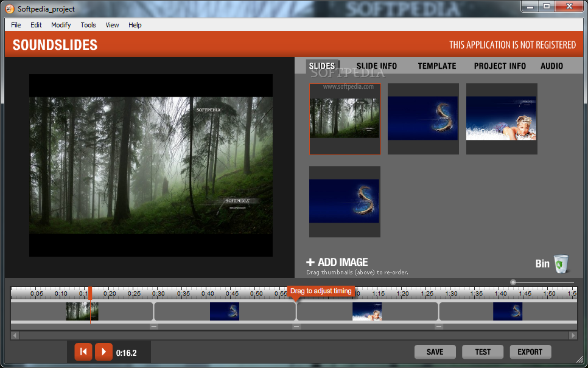Image resolution: width=588 pixels, height=368 pixels.
Task: Click the timeline scrollbar left arrow
Action: click(x=15, y=335)
